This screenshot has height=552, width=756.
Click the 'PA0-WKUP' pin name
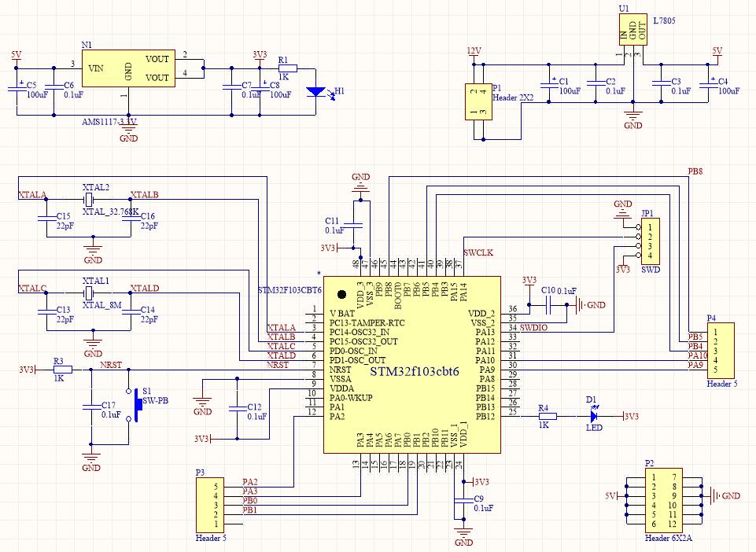click(351, 398)
